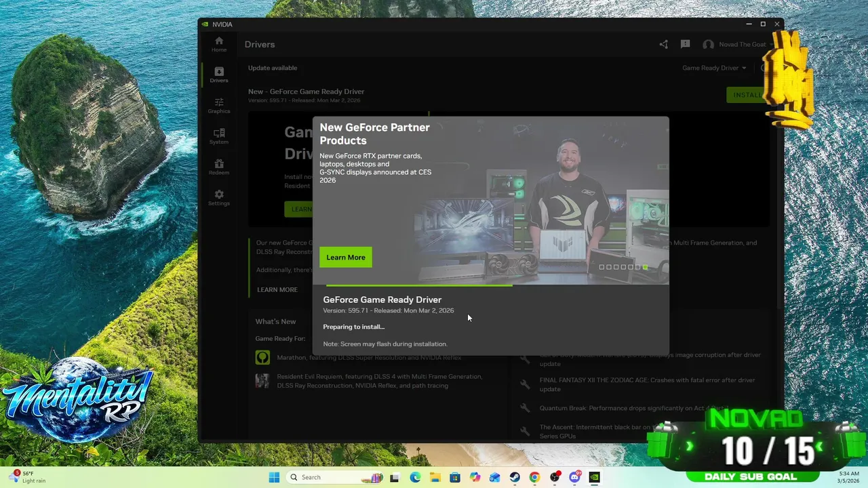
Task: Open the Redeem section in sidebar
Action: coord(218,167)
